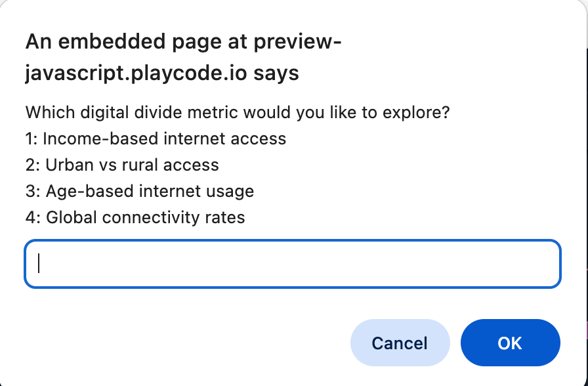Image resolution: width=588 pixels, height=386 pixels.
Task: Confirm the prompt with the OK button
Action: [x=511, y=343]
